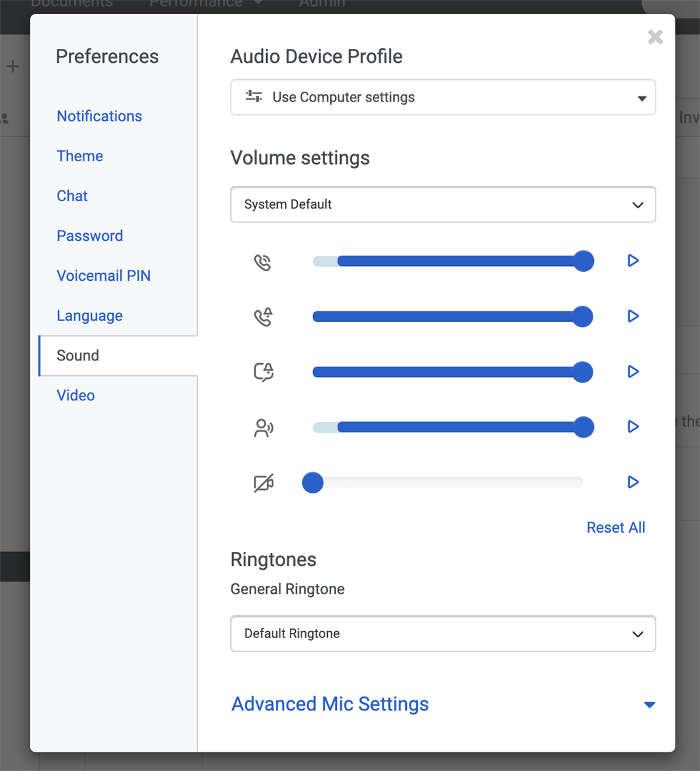Viewport: 700px width, 771px height.
Task: Play the call alert volume preview
Action: pyautogui.click(x=633, y=316)
